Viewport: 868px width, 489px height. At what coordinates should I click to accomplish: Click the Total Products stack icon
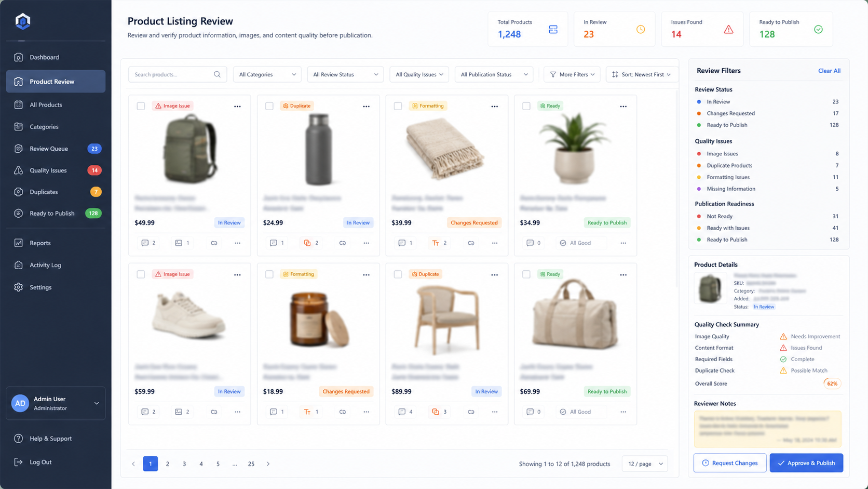tap(553, 30)
